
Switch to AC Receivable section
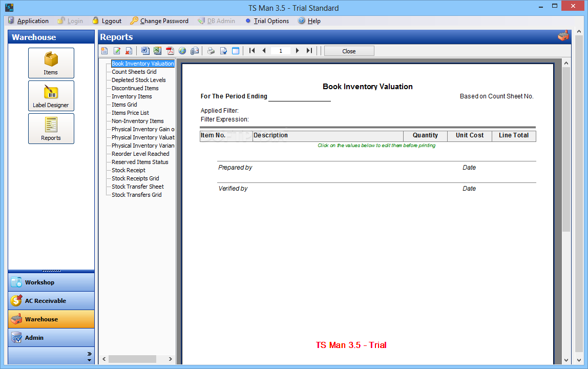51,301
